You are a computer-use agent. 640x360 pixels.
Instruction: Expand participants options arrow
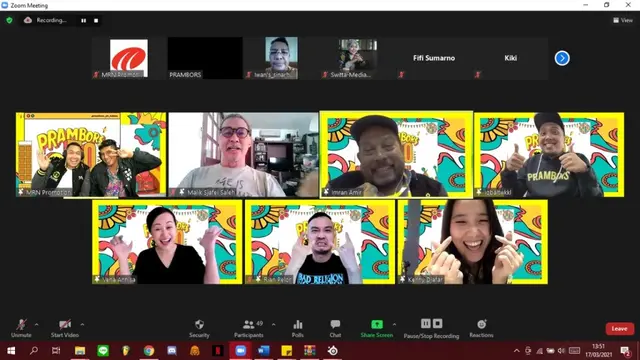tap(273, 324)
